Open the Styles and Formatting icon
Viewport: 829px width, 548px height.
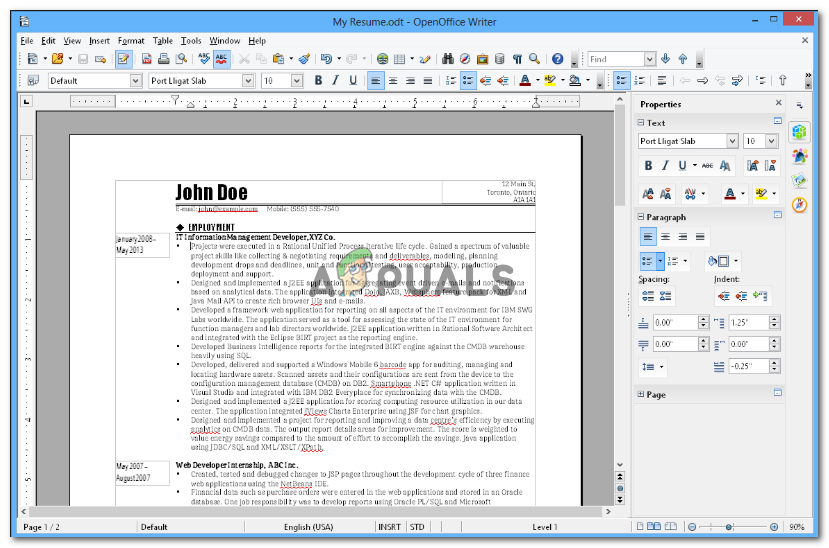(x=33, y=81)
